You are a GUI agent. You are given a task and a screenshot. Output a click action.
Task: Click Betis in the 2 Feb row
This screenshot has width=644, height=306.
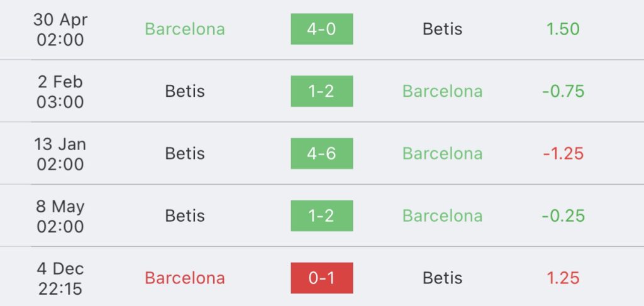185,91
